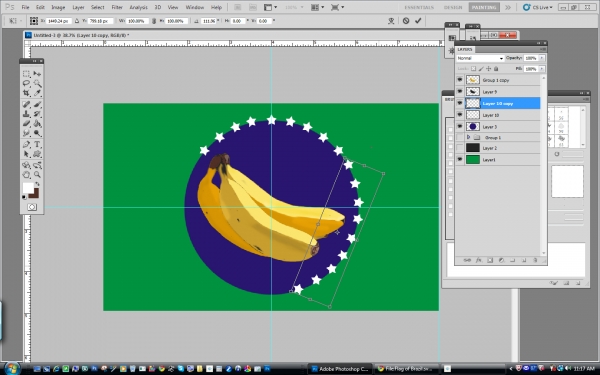Open the Filter menu

tap(117, 7)
